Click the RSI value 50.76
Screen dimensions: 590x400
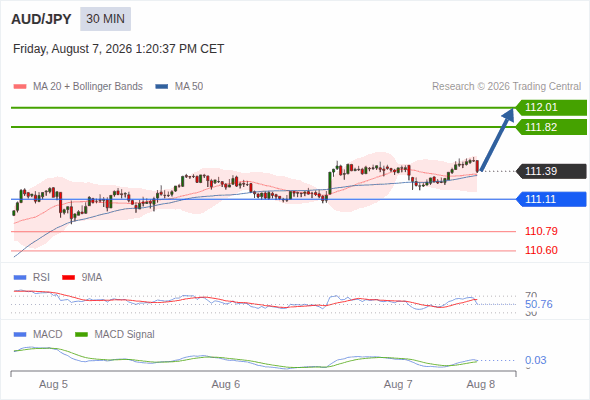[x=539, y=304]
